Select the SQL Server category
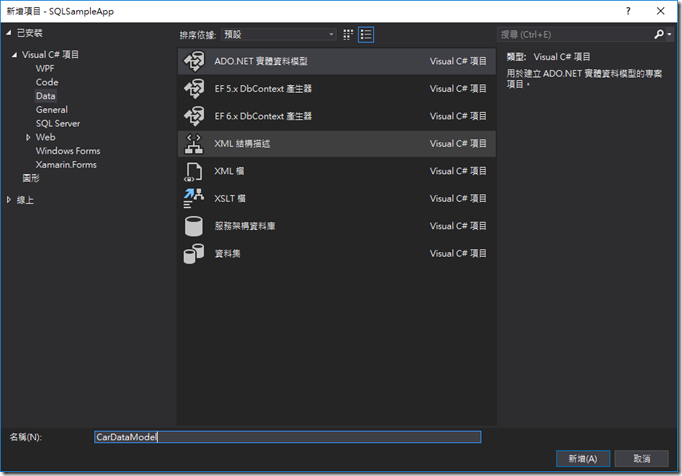Screen dimensions: 682x476 click(x=58, y=124)
